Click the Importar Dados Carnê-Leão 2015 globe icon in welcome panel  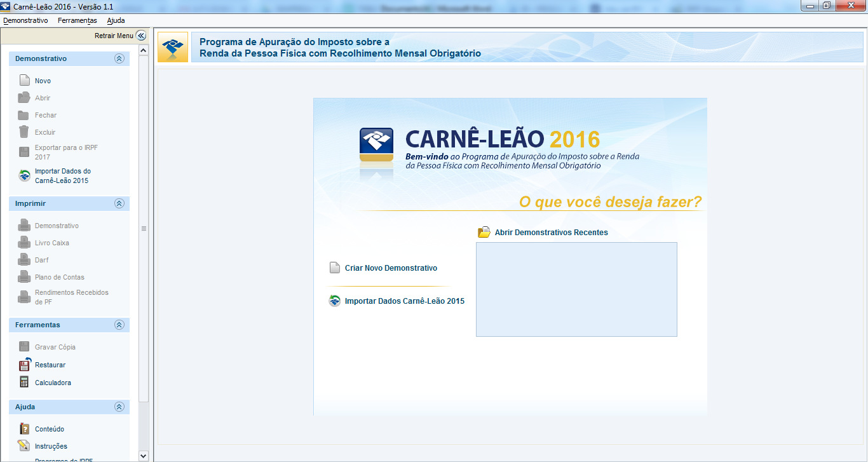335,301
